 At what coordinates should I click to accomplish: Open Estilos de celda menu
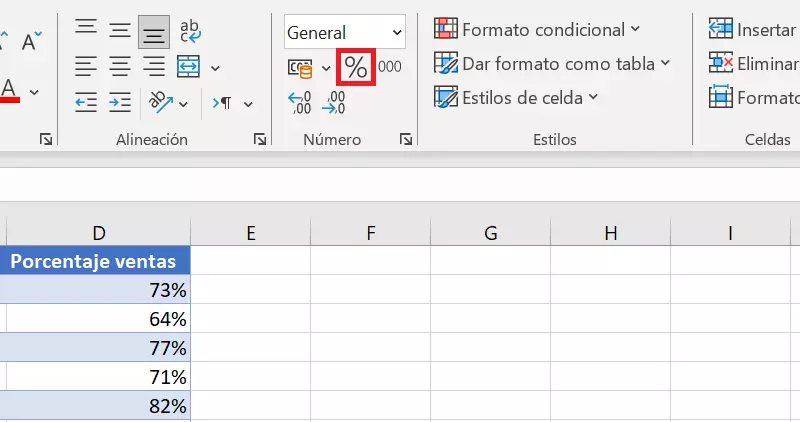point(516,97)
